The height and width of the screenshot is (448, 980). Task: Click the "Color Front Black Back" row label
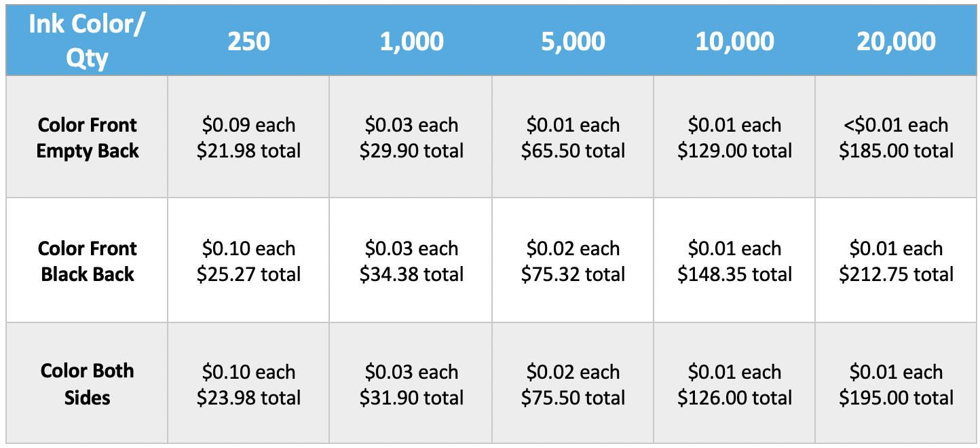(88, 261)
